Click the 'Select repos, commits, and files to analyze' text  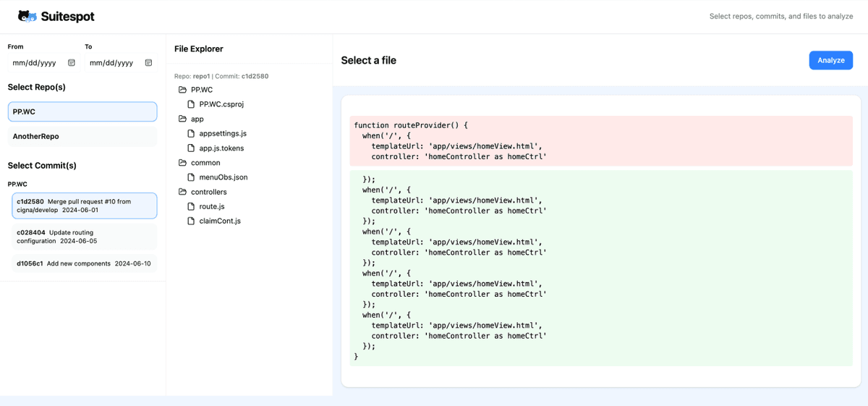(x=781, y=16)
